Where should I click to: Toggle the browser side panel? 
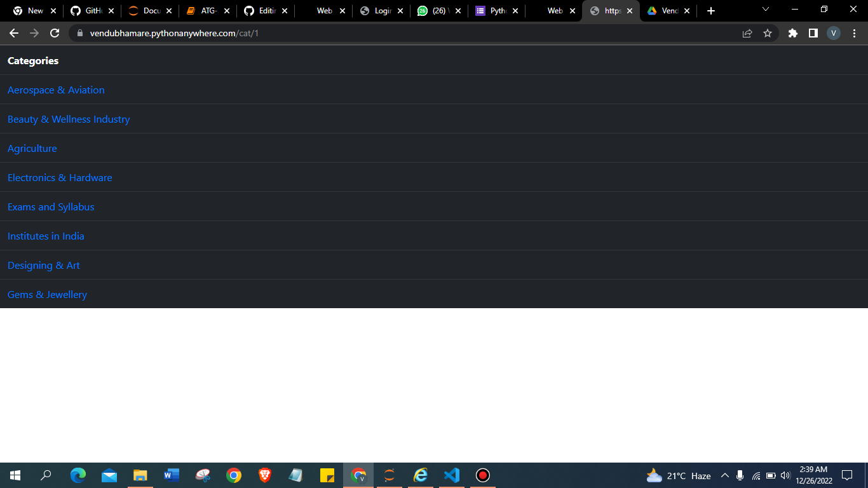813,32
